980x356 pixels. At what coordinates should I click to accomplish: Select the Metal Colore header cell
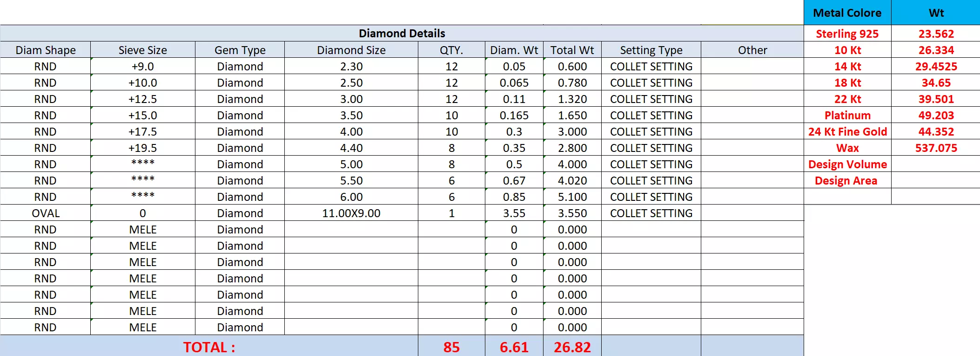click(847, 13)
